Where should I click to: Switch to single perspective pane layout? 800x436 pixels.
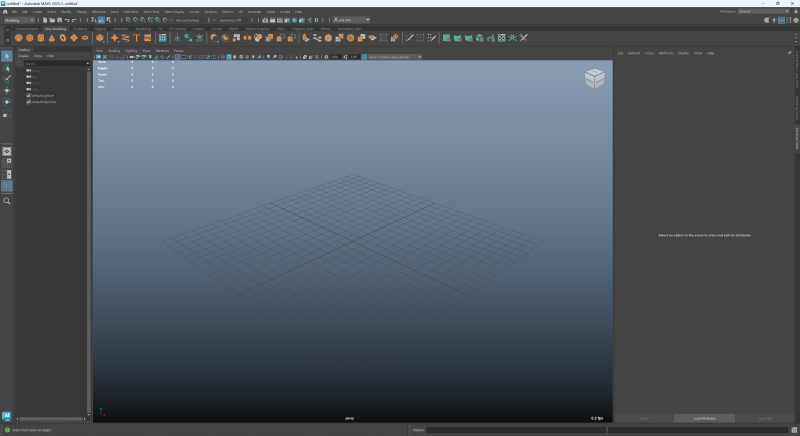(x=7, y=151)
